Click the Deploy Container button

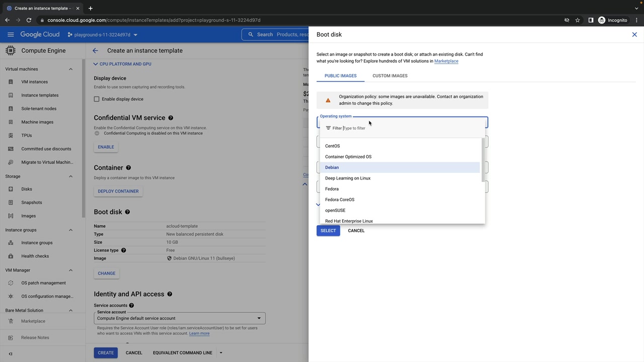point(118,191)
